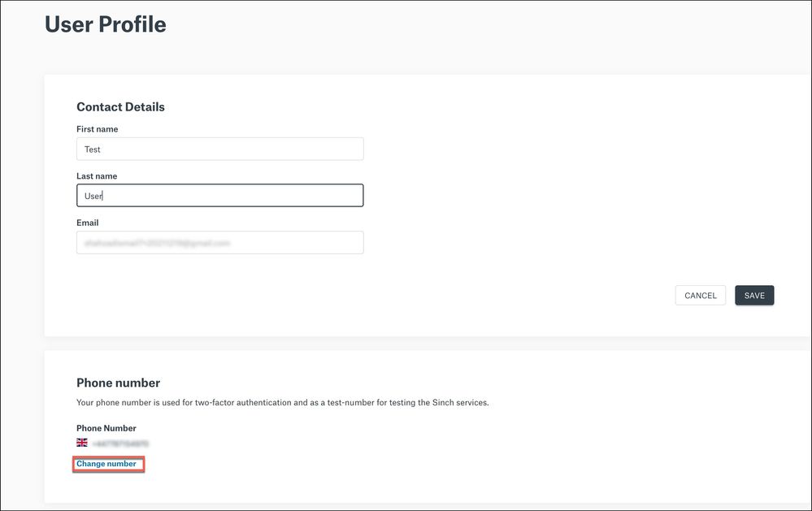Click the First name label

point(98,129)
